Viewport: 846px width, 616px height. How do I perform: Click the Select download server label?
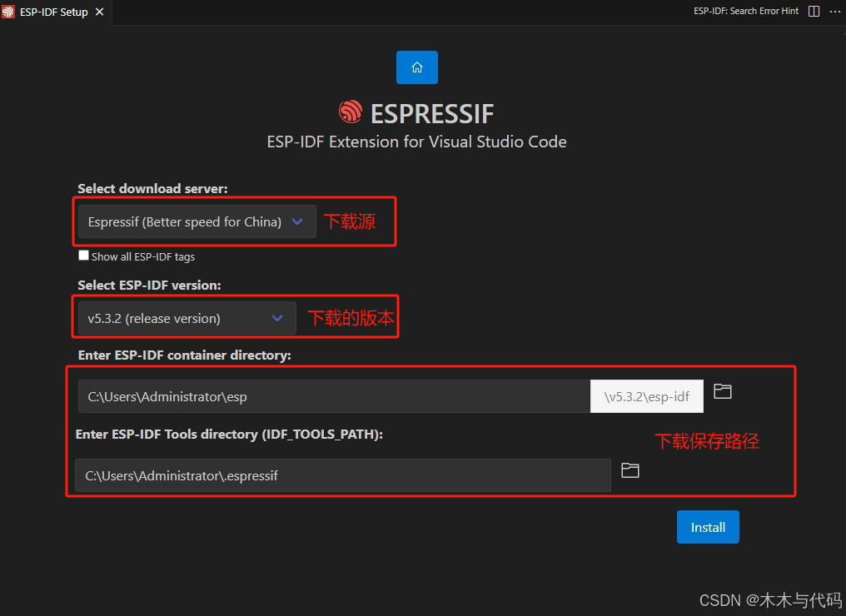pyautogui.click(x=152, y=189)
